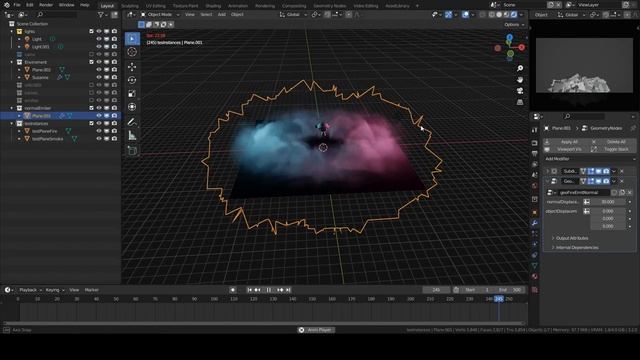
Task: Open the Material properties tab icon
Action: click(x=534, y=276)
